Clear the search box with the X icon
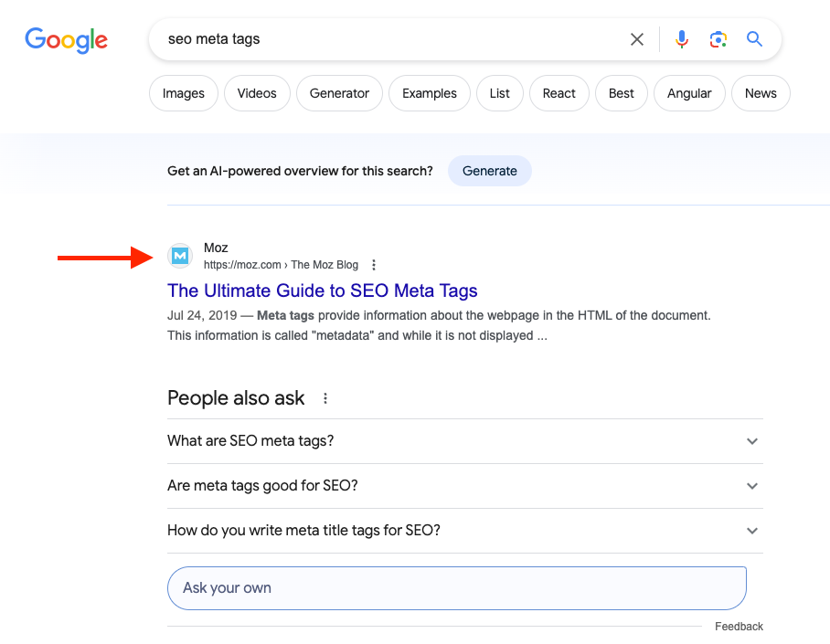 (637, 39)
